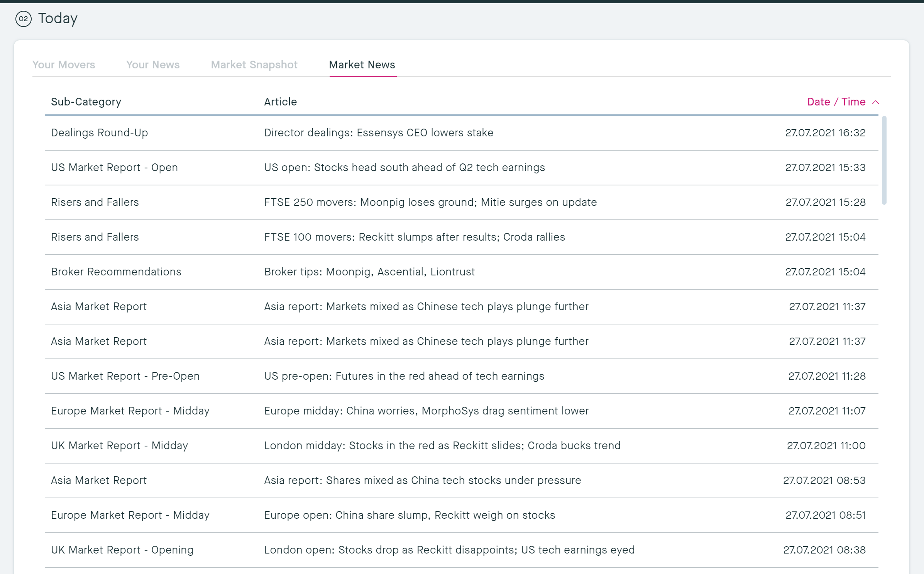Read Europe midday China worries article

[426, 411]
